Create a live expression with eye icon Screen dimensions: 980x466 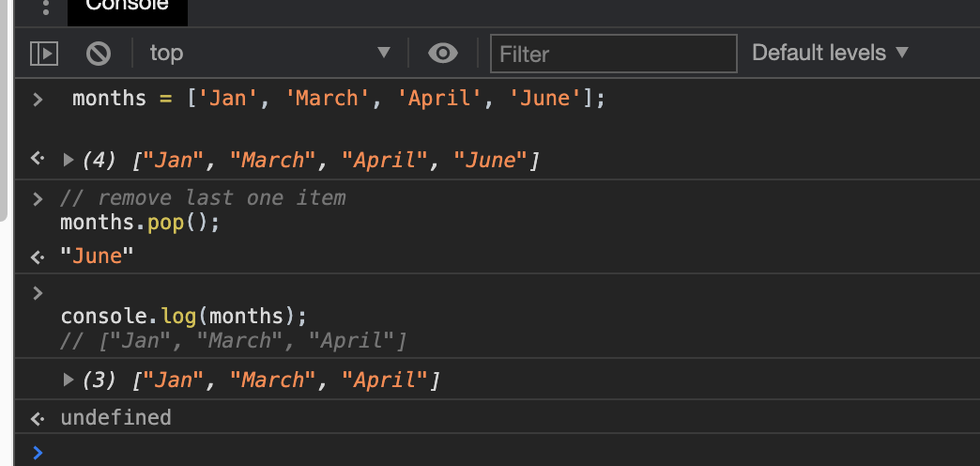click(442, 54)
